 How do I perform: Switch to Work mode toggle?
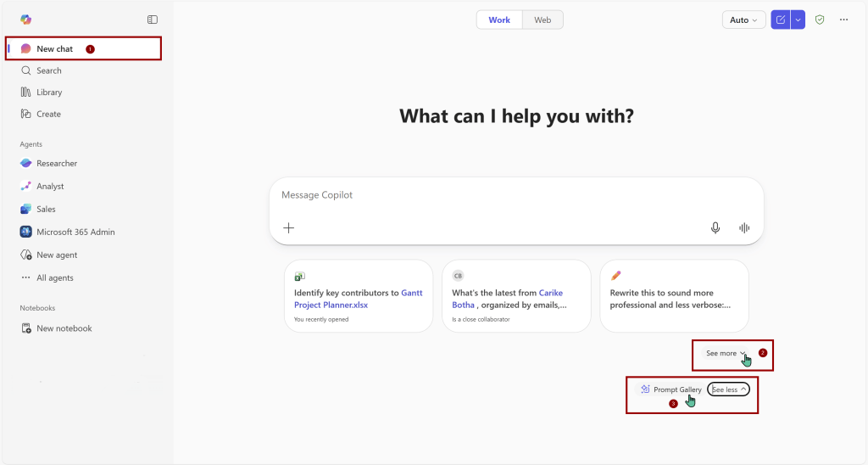(499, 20)
